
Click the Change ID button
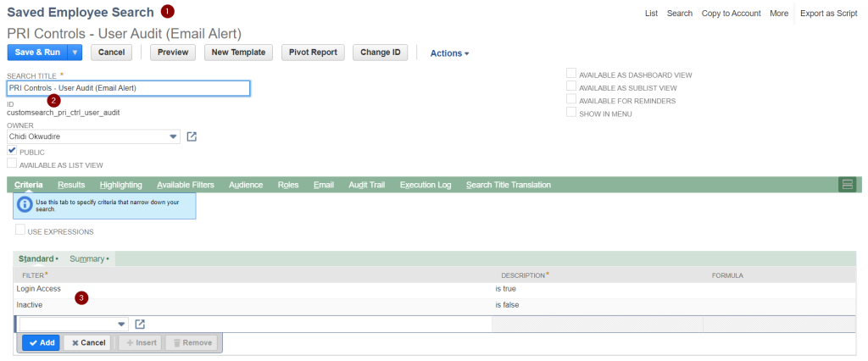coord(381,53)
